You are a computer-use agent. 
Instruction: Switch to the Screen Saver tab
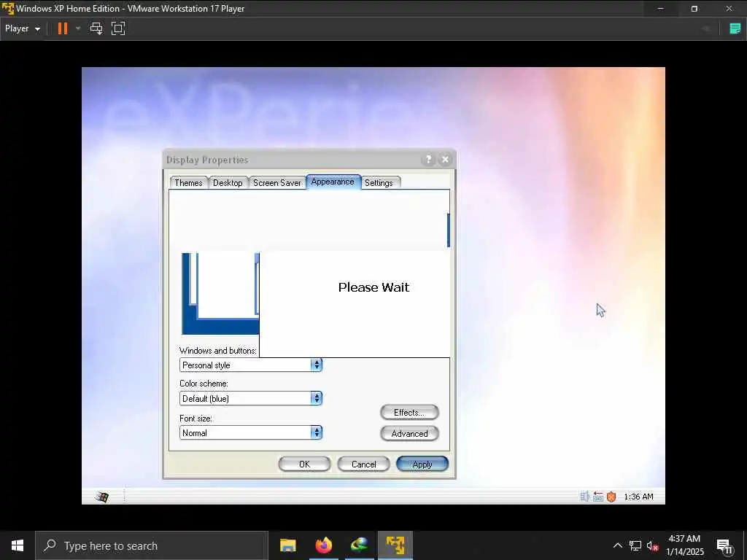click(x=276, y=182)
